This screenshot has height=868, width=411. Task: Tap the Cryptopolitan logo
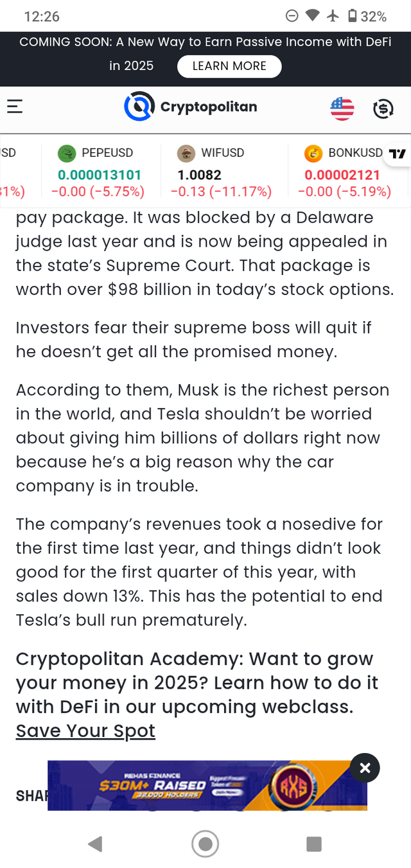tap(139, 107)
